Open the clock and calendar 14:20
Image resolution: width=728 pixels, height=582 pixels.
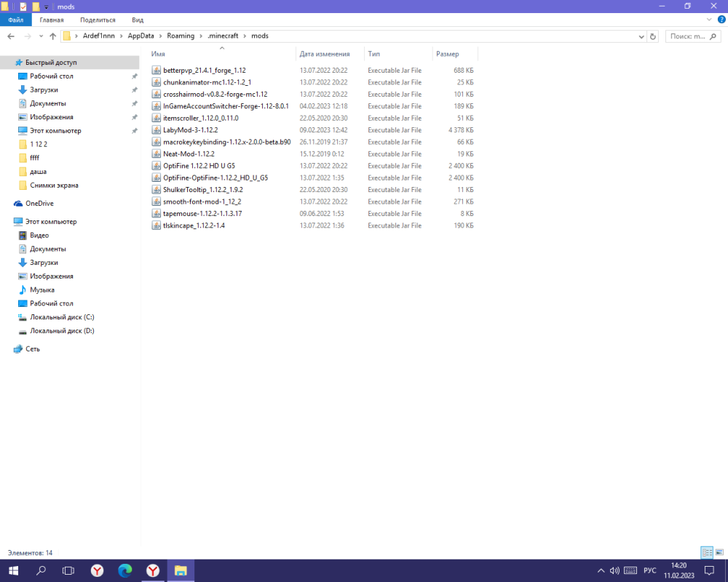point(678,570)
